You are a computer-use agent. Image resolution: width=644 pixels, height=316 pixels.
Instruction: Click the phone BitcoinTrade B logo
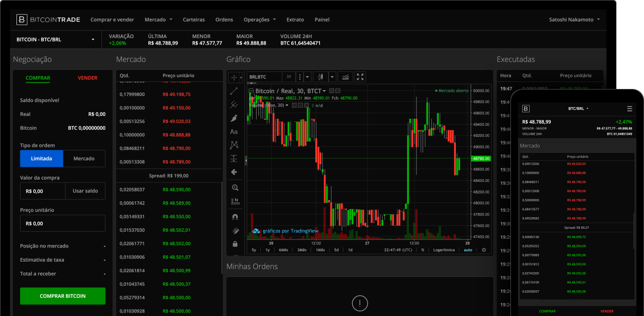tap(526, 108)
